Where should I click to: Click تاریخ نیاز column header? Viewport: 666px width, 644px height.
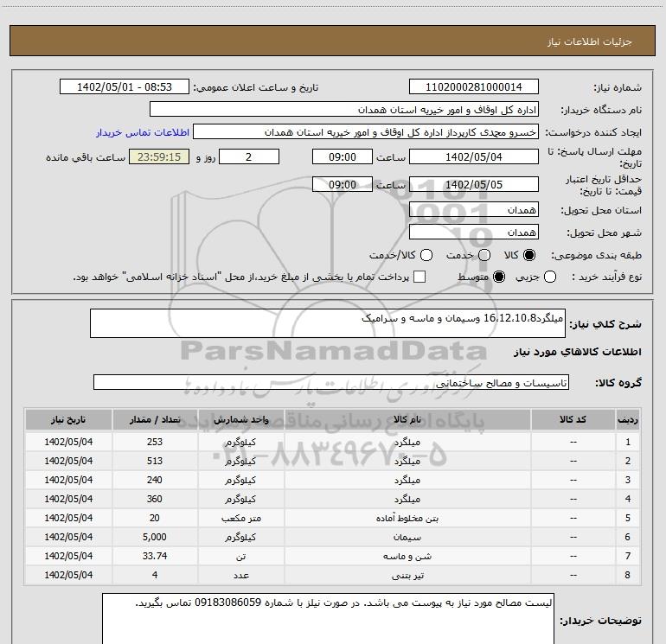click(68, 419)
